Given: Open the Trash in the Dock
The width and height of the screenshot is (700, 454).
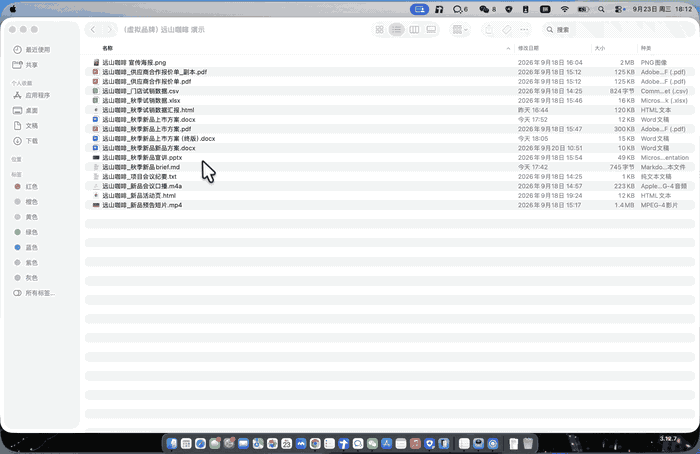Looking at the screenshot, I should click(528, 443).
